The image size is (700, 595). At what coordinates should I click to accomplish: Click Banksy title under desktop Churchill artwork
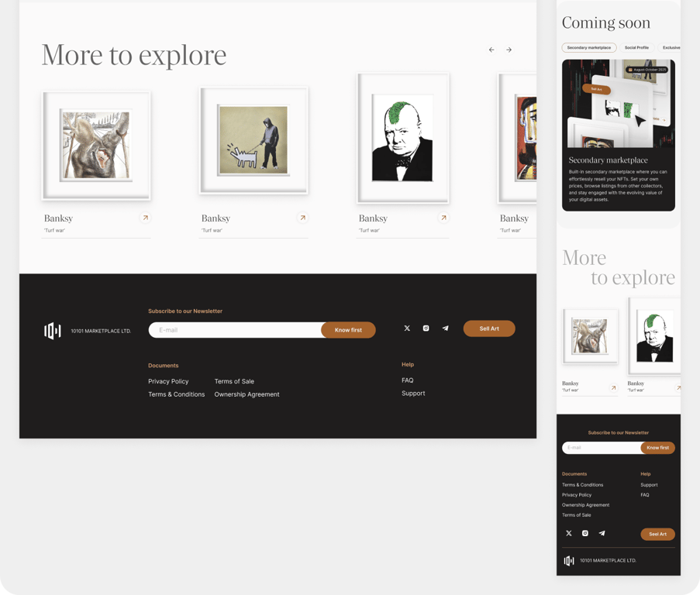click(x=373, y=218)
